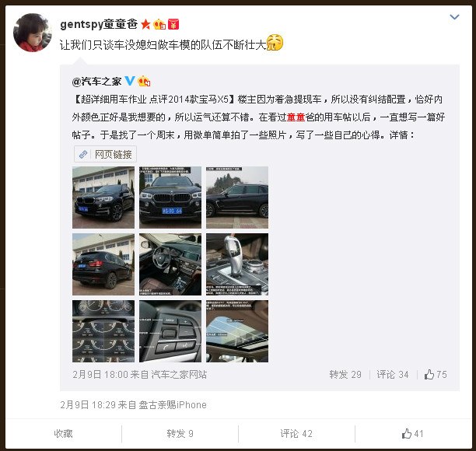The image size is (476, 451).
Task: Open 评论 42 comments section
Action: coord(296,433)
